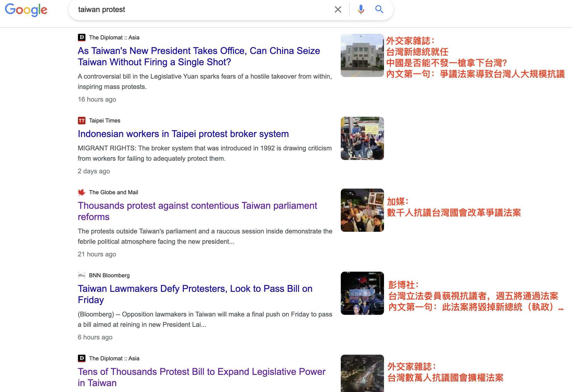Screen dimensions: 572x392
Task: Click the Indonesian workers protest thumbnail
Action: (x=362, y=138)
